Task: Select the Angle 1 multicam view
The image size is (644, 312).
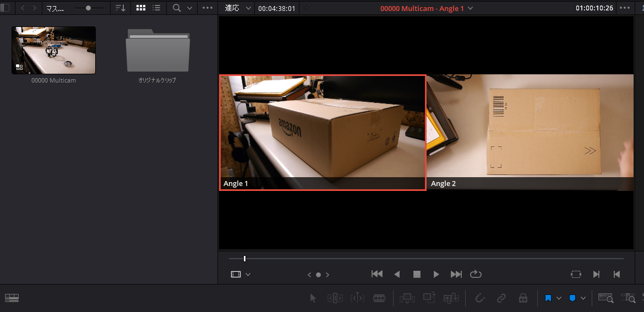Action: 323,132
